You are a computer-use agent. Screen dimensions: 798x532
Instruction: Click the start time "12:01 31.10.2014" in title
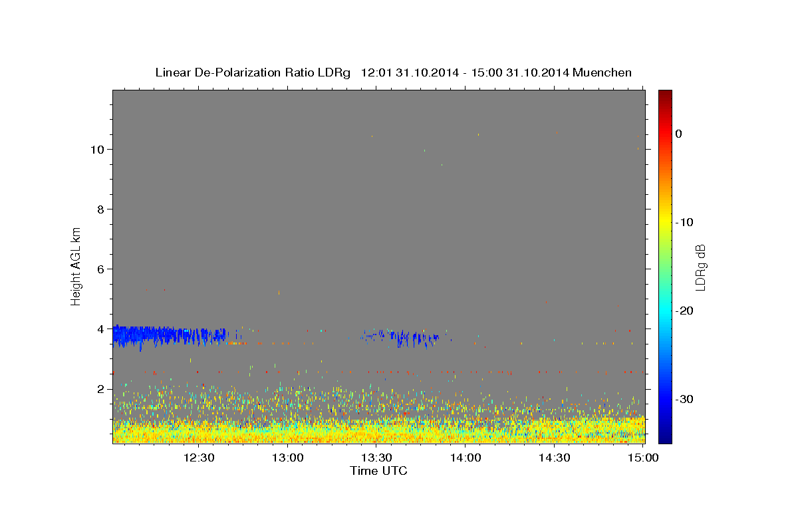pyautogui.click(x=408, y=72)
